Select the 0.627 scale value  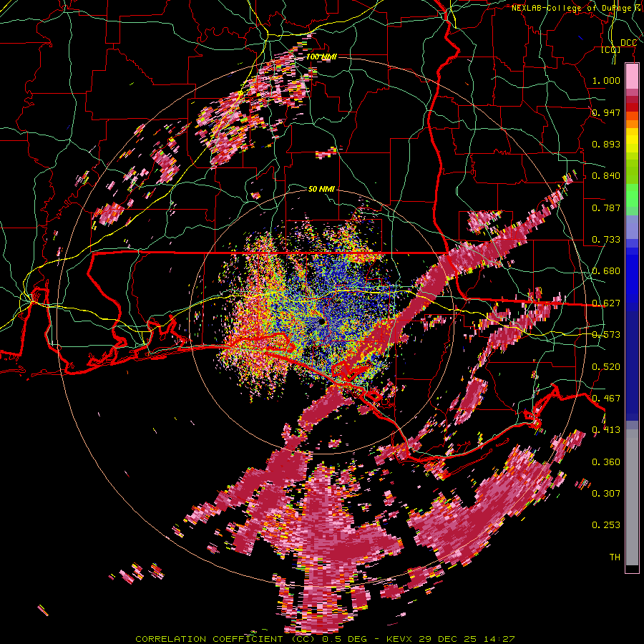coord(606,303)
